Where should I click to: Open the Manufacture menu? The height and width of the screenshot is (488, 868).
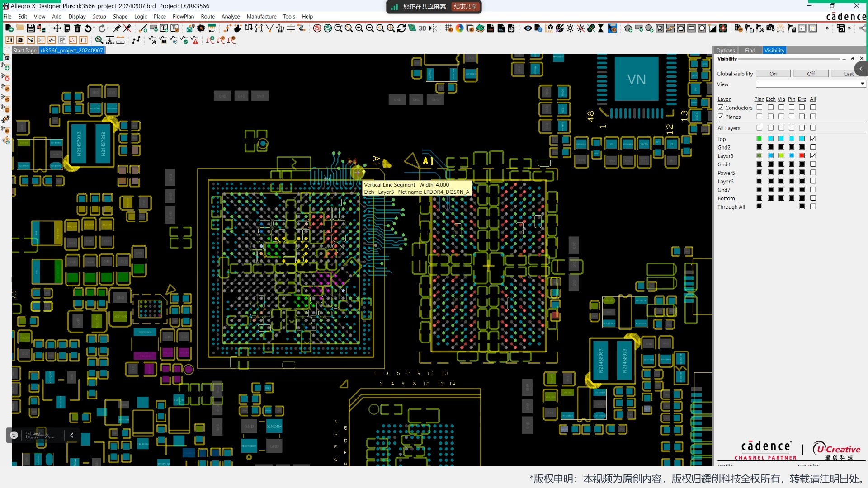pyautogui.click(x=261, y=16)
